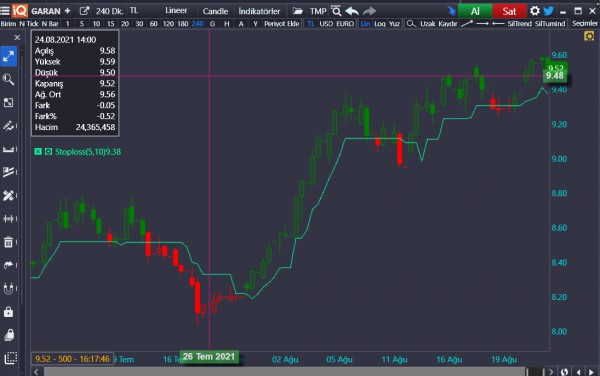Open the Lineer scale dropdown
The height and width of the screenshot is (376, 600).
coord(176,11)
